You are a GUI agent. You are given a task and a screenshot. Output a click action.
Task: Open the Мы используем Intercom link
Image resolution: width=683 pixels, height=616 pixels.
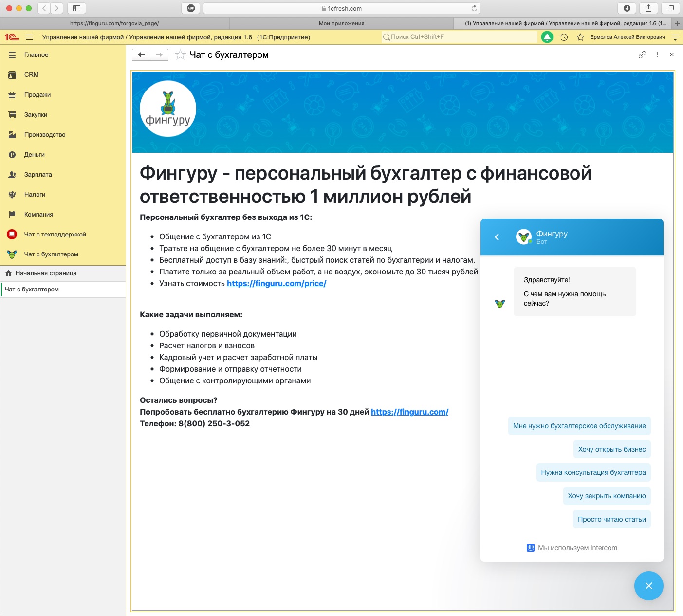click(x=572, y=548)
